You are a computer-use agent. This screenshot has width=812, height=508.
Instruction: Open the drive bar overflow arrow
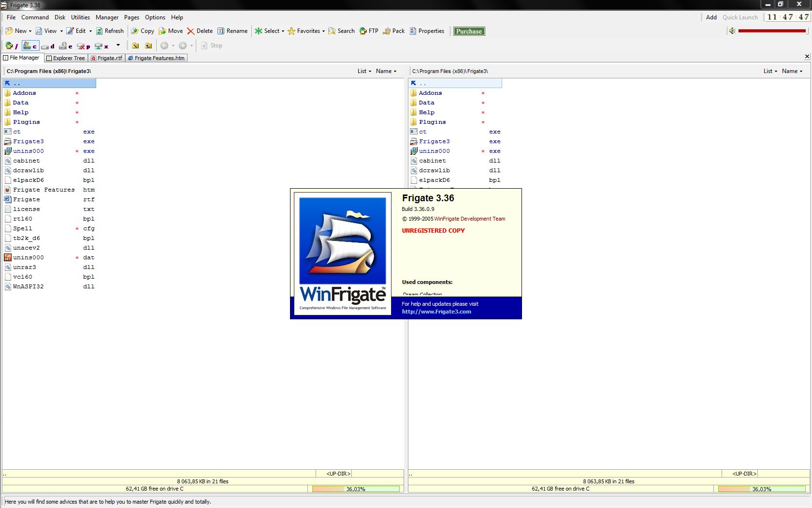point(118,45)
